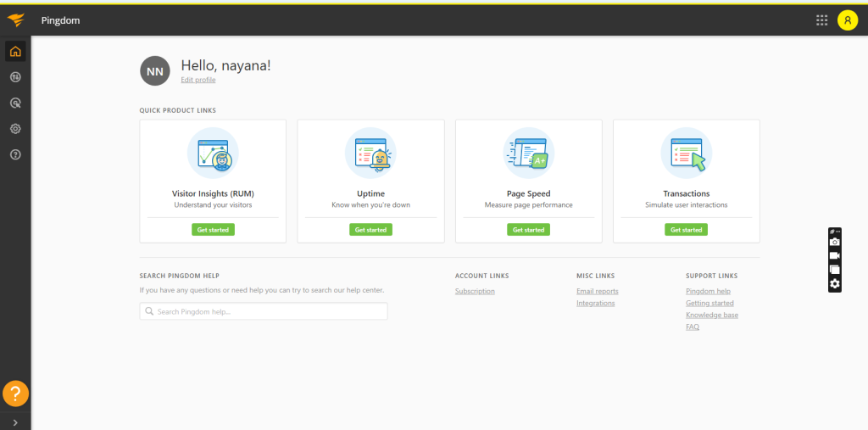Expand the sidebar with the bottom chevron

[x=15, y=423]
